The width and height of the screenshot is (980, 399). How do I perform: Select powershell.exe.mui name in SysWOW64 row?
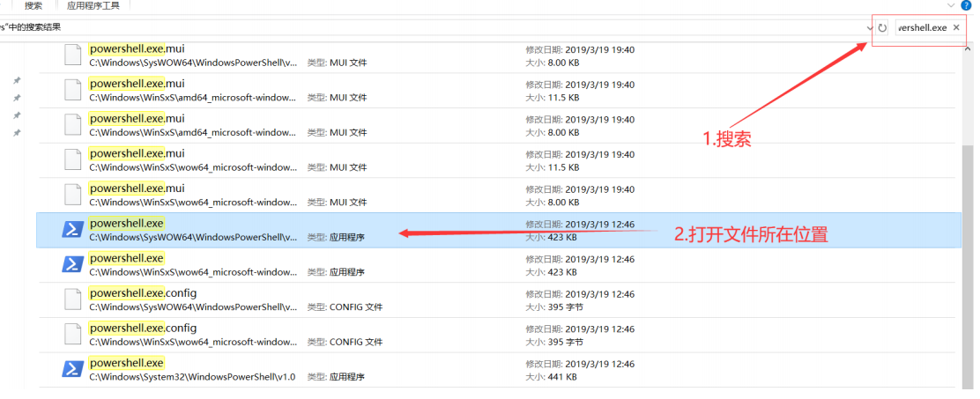[x=137, y=48]
